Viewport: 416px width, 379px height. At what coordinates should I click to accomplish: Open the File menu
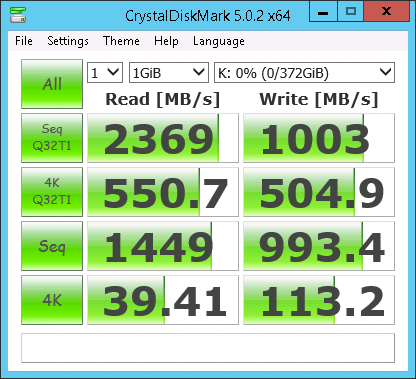click(24, 41)
